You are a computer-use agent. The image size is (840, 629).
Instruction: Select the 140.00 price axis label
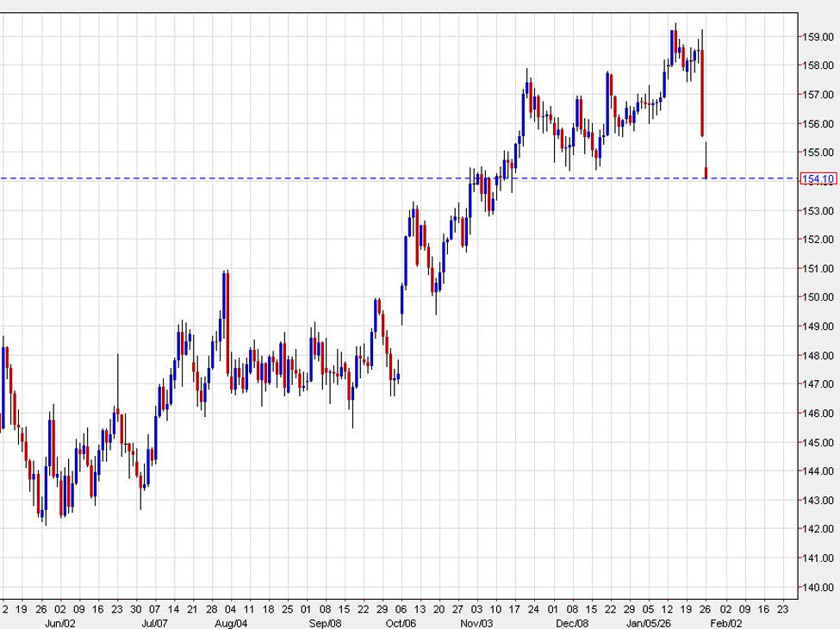point(818,588)
